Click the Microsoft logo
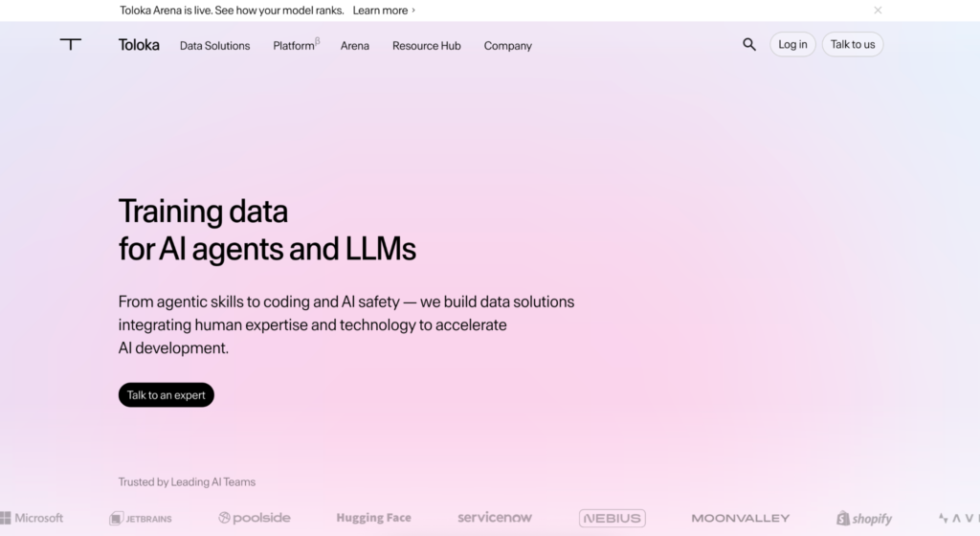980x536 pixels. click(x=32, y=518)
